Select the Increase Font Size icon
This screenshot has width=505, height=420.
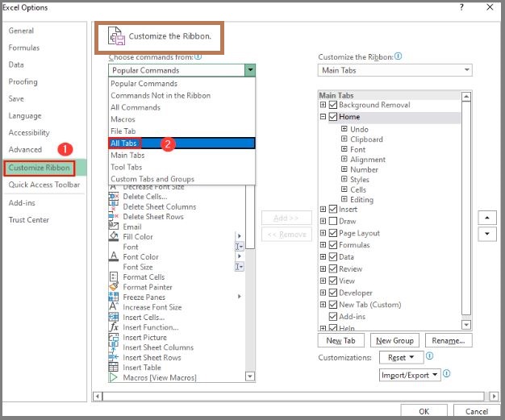[114, 306]
